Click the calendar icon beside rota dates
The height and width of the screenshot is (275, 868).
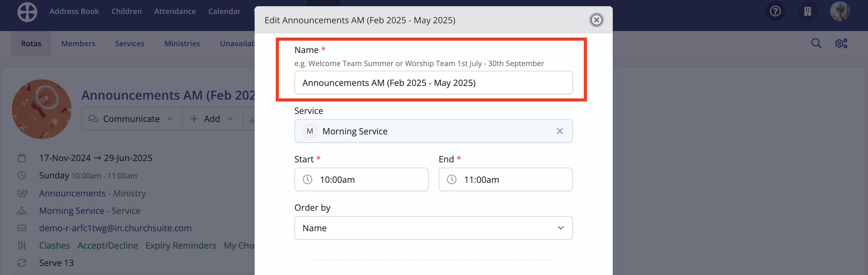[22, 158]
